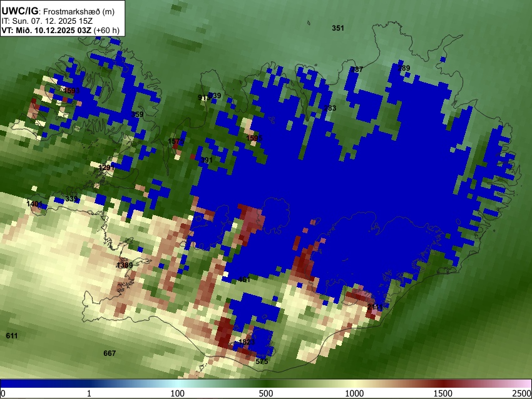This screenshot has height=399, width=532.
Task: Click the map value 289
Action: click(x=404, y=68)
